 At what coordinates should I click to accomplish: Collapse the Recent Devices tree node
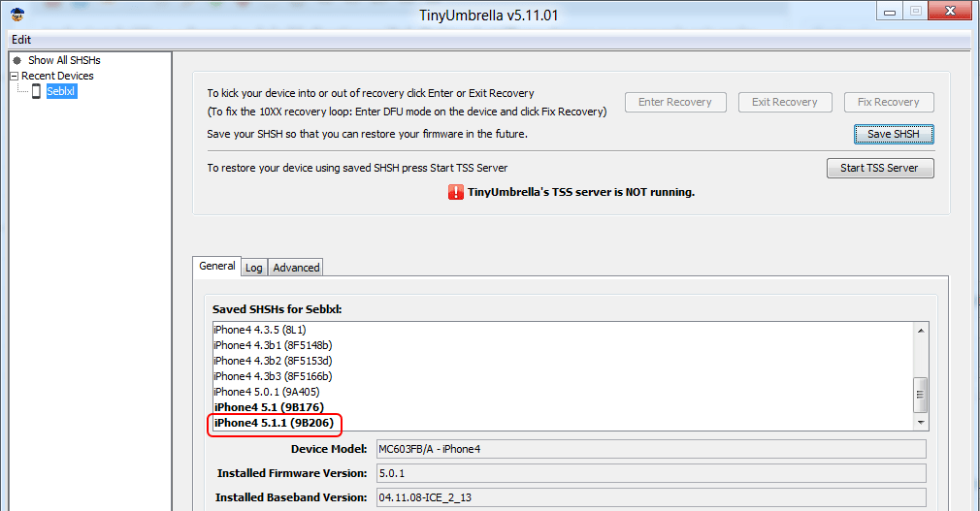point(14,77)
